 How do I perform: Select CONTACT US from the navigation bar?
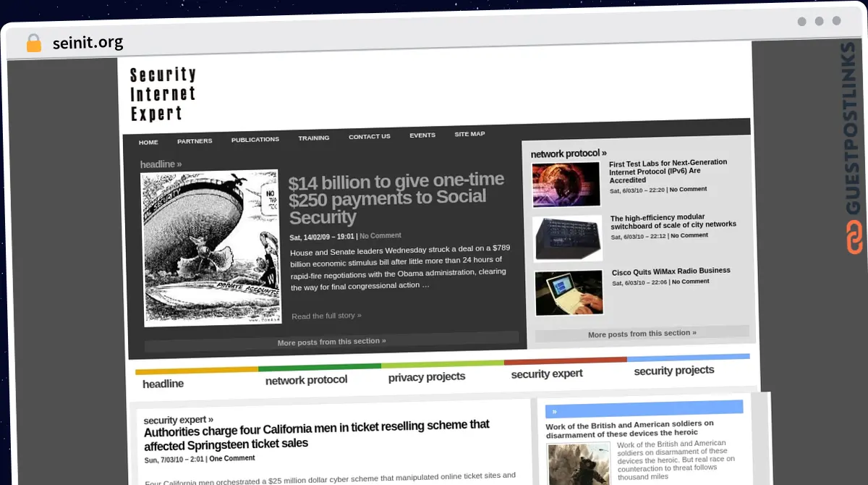[369, 136]
